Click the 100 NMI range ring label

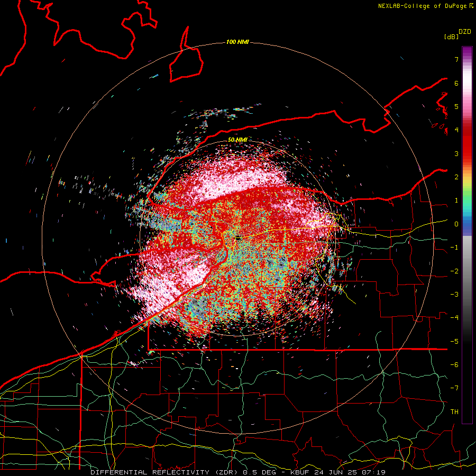(237, 42)
